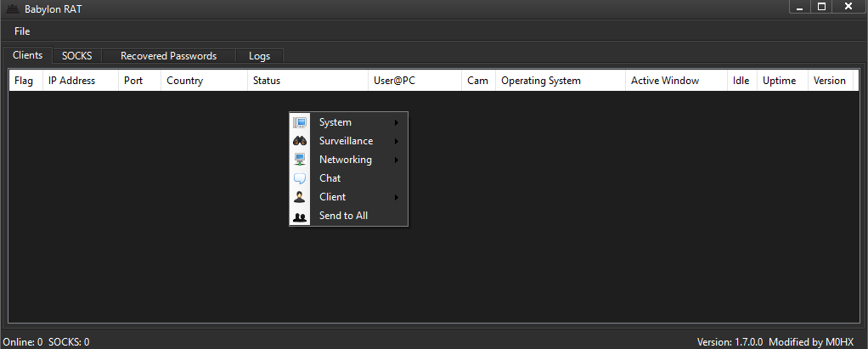Image resolution: width=868 pixels, height=349 pixels.
Task: Sort by the Country column header
Action: (x=205, y=81)
